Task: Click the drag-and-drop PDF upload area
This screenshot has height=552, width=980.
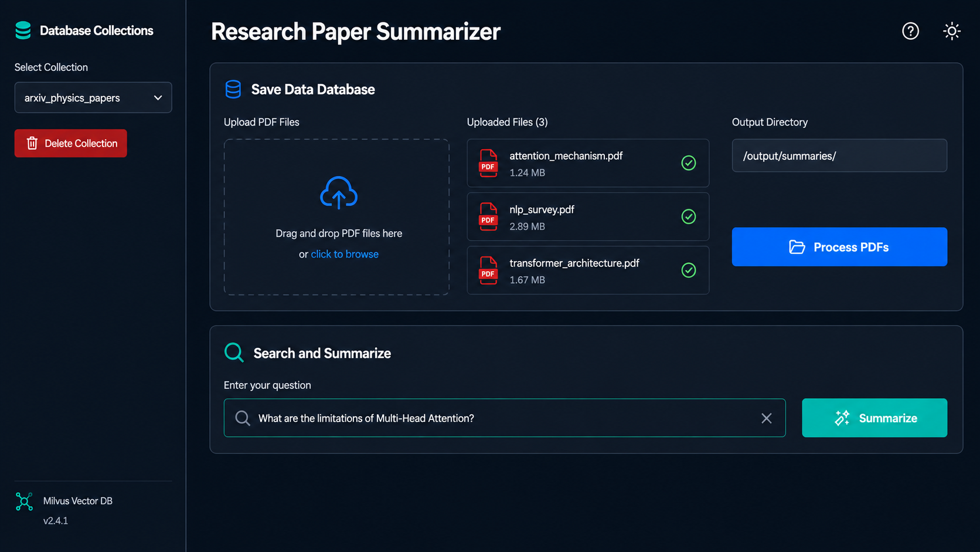Action: click(336, 217)
